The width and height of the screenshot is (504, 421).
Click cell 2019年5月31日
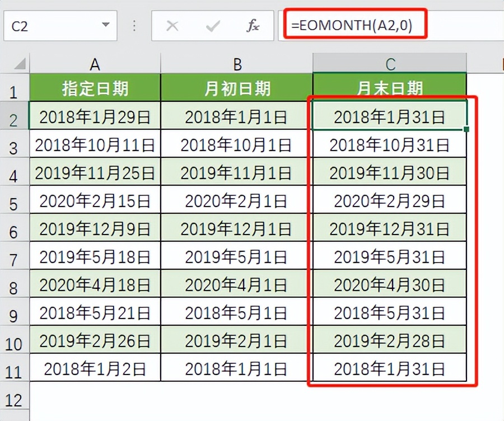(390, 256)
